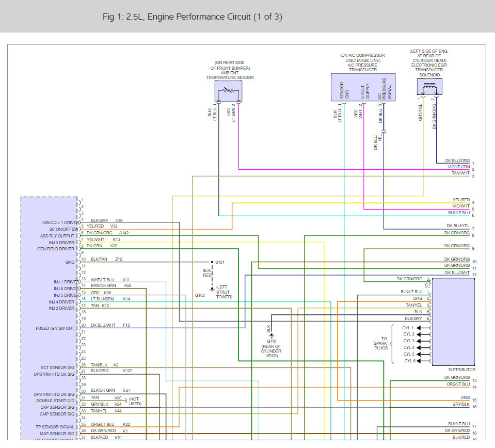Screen dimensions: 495x448
Task: Click the DK BLU/WHT F12 wire label
Action: [x=110, y=325]
